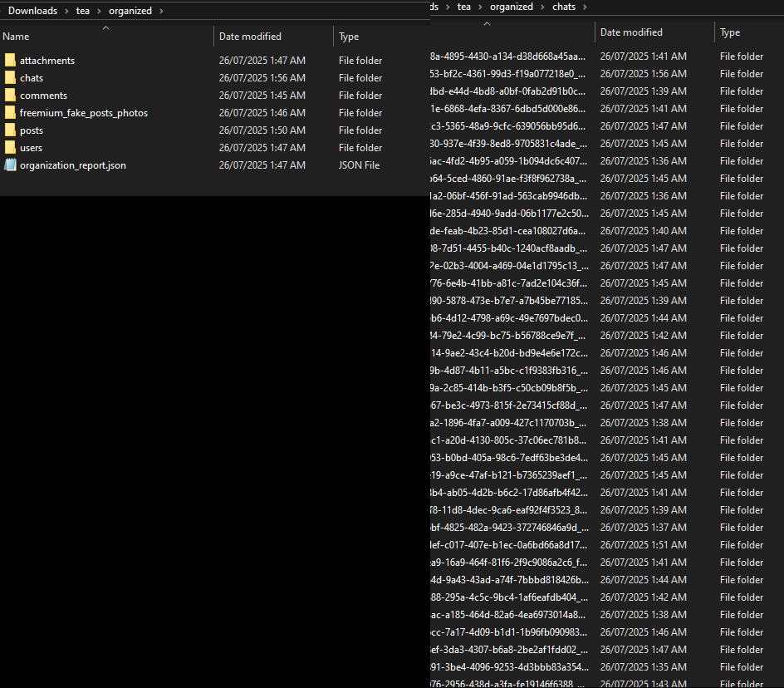Click the comments folder name
784x688 pixels.
(x=43, y=96)
